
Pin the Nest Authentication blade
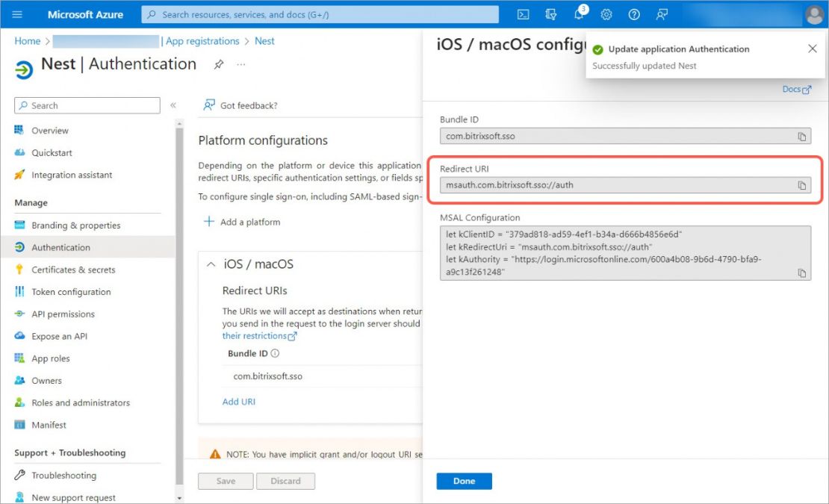coord(218,64)
